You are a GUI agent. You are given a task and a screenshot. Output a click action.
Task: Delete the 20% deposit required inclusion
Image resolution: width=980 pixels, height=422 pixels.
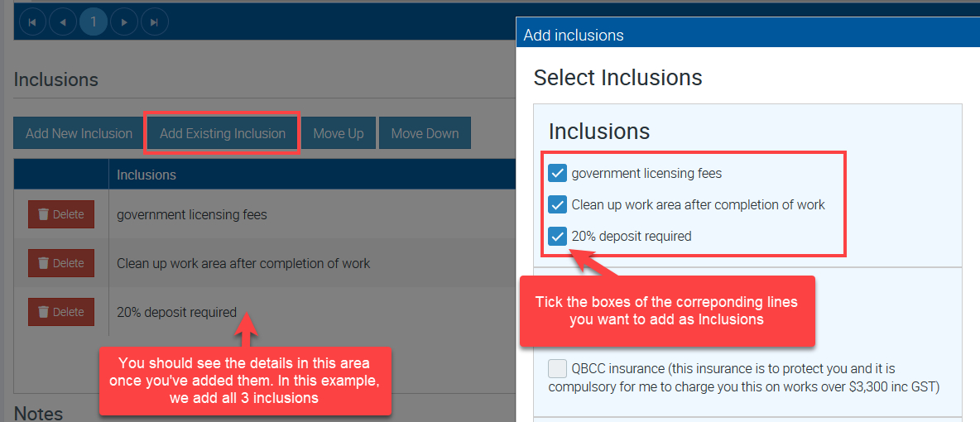61,312
